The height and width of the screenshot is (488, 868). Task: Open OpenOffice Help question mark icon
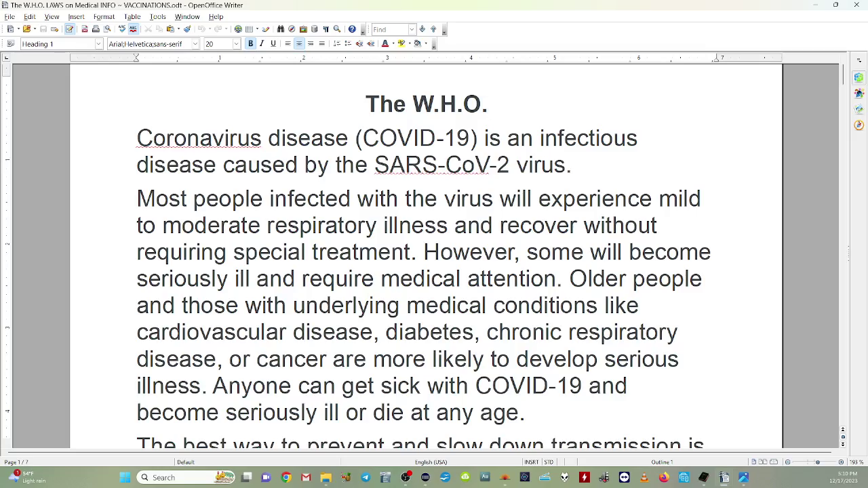352,29
